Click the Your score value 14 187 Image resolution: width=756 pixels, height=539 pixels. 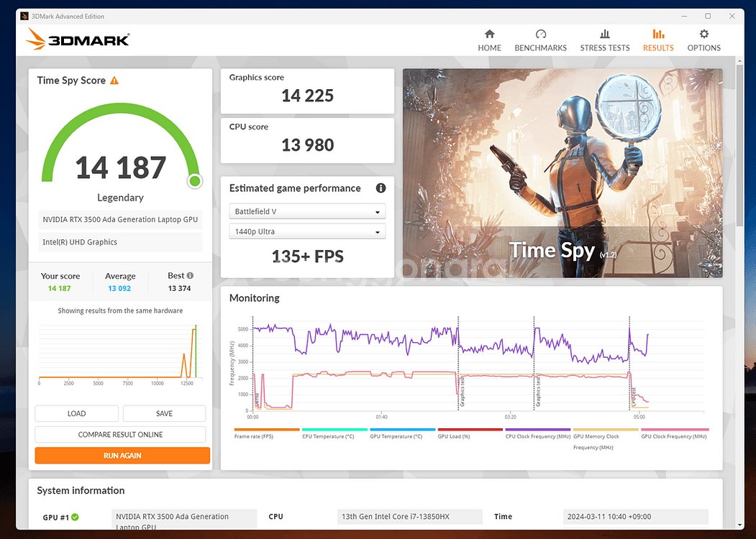[x=59, y=288]
